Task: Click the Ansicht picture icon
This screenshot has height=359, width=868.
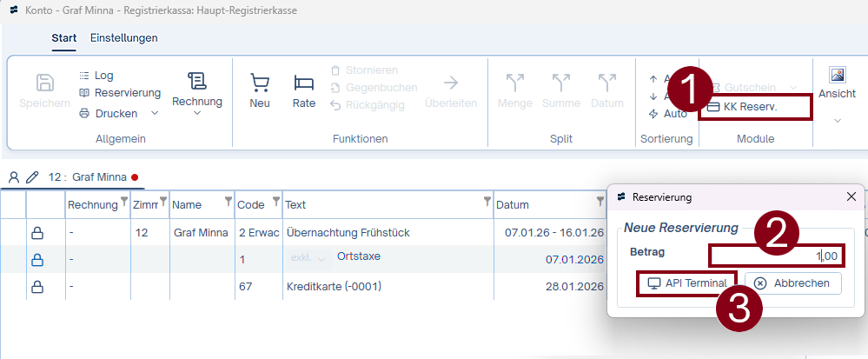Action: pos(837,76)
